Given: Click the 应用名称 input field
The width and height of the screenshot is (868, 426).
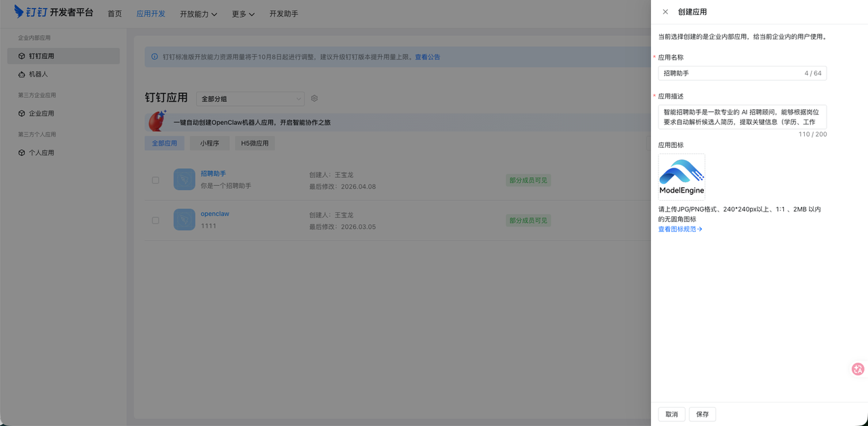Looking at the screenshot, I should (x=742, y=73).
